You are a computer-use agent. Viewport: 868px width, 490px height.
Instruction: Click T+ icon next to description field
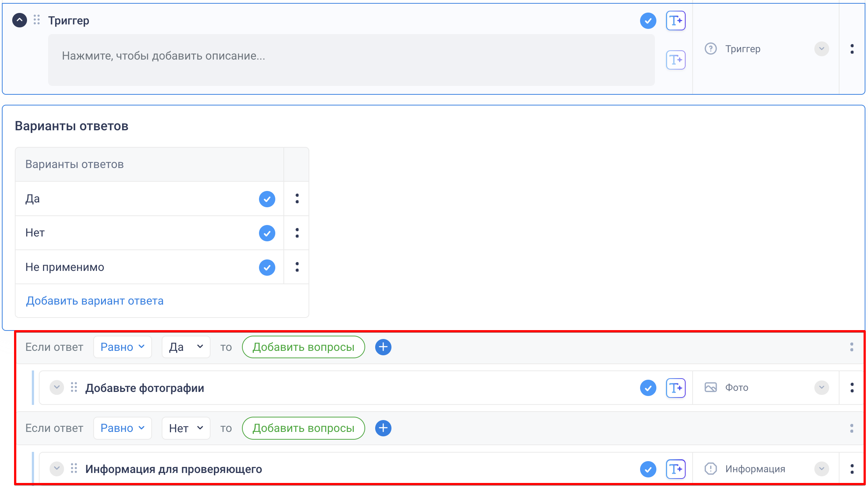click(x=675, y=60)
